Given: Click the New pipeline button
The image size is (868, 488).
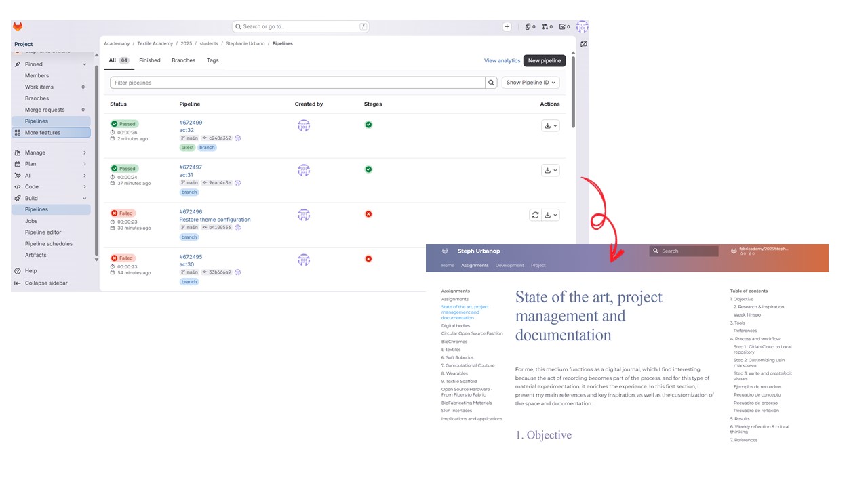Looking at the screenshot, I should coord(545,60).
